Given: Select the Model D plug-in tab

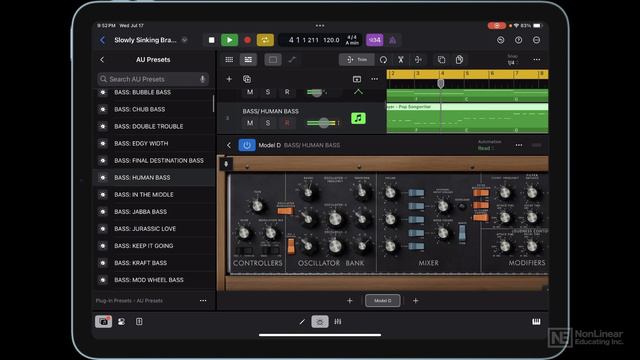Looking at the screenshot, I should point(382,301).
